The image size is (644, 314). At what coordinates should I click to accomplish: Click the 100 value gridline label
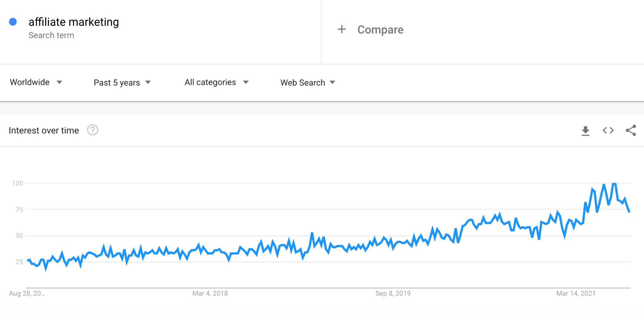(x=17, y=183)
